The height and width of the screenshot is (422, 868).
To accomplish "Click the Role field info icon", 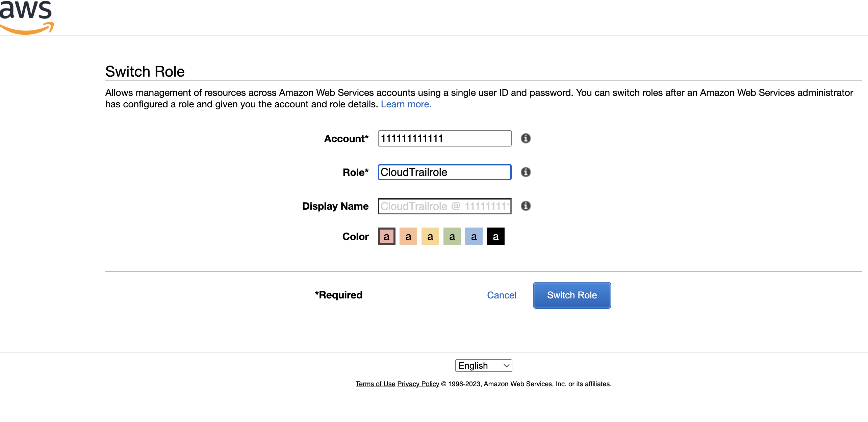I will (526, 172).
